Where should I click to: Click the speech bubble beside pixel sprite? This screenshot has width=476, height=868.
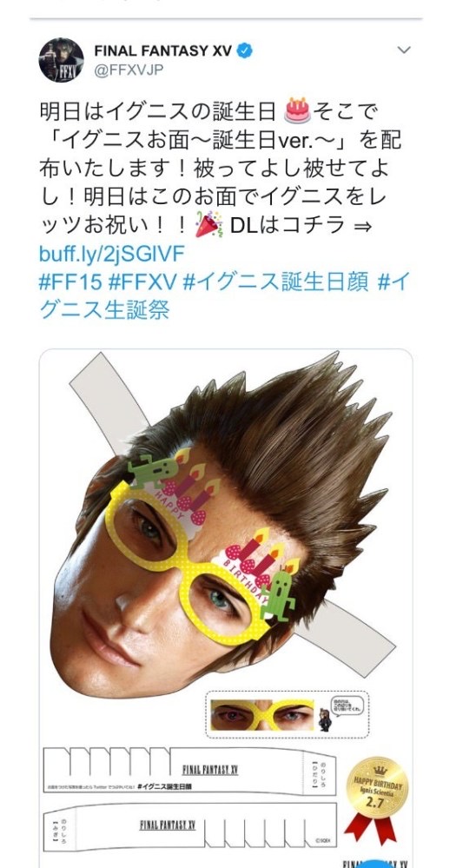(x=347, y=705)
